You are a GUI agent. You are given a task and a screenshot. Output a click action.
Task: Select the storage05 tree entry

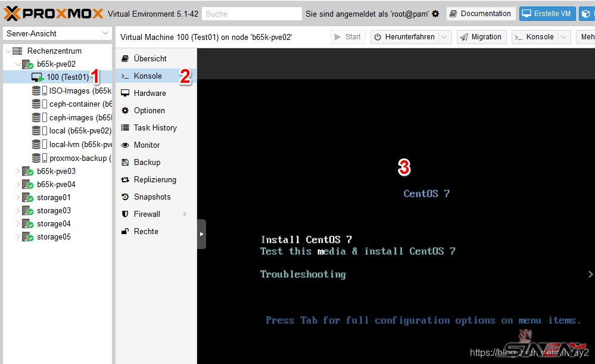coord(57,237)
